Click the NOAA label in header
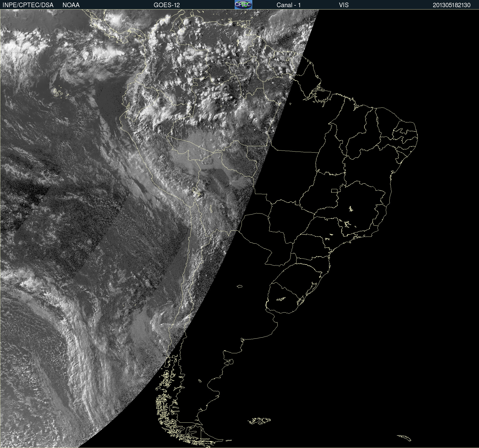The image size is (479, 448). click(x=71, y=5)
